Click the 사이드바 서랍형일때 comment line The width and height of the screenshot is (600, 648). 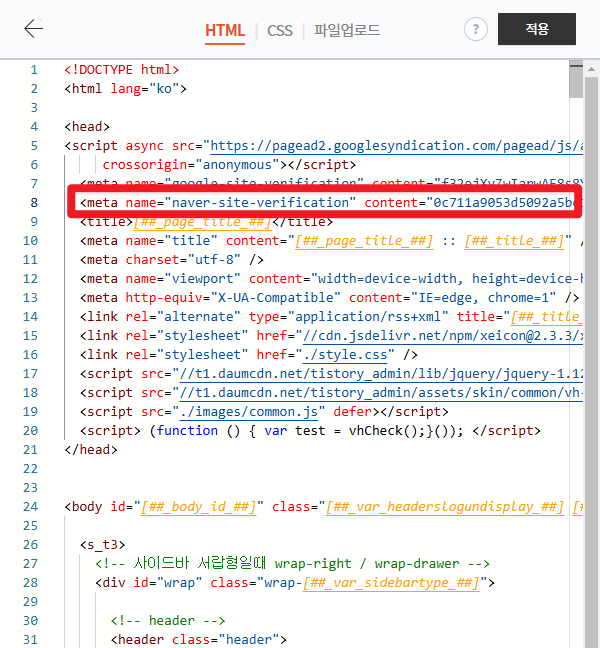(292, 564)
